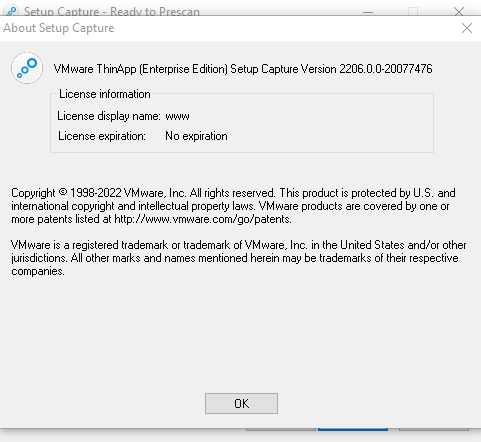Click the http://www.vmware.com/go/patents URL text
The width and height of the screenshot is (481, 442).
(202, 219)
